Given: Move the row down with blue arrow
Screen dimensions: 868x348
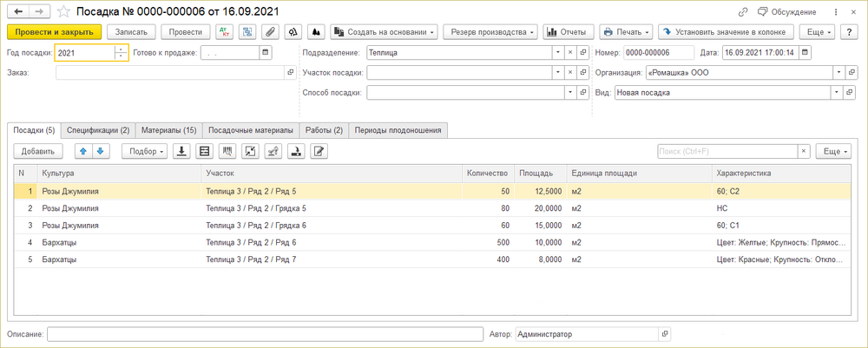Looking at the screenshot, I should tap(100, 151).
